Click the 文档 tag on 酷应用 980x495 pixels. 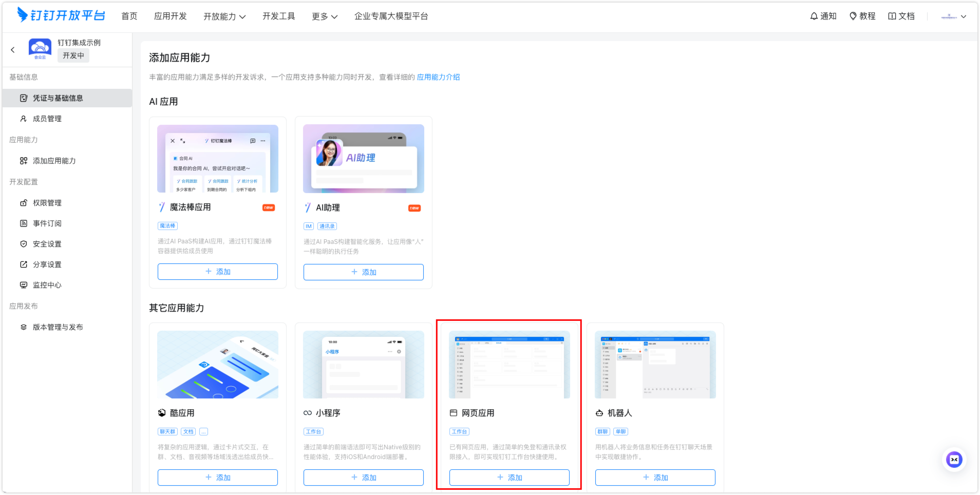pyautogui.click(x=189, y=432)
